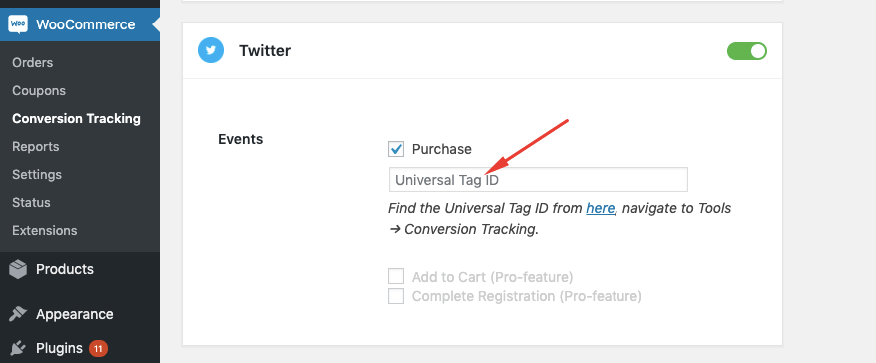
Task: Focus the Universal Tag ID field
Action: click(538, 180)
